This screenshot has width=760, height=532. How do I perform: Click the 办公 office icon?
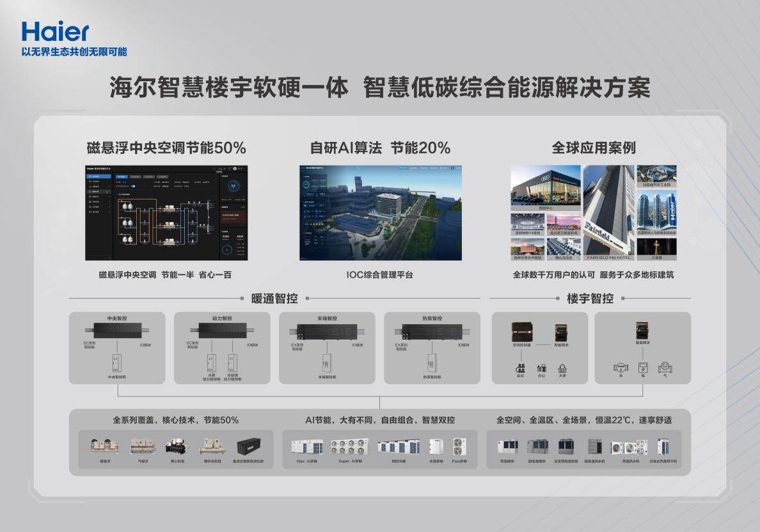click(542, 368)
